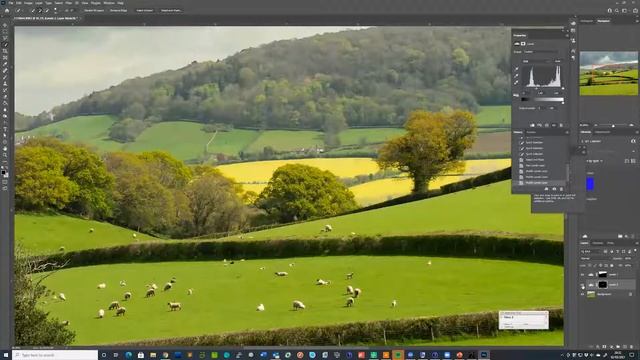640x360 pixels.
Task: Click Auto in Levels properties
Action: (x=558, y=61)
